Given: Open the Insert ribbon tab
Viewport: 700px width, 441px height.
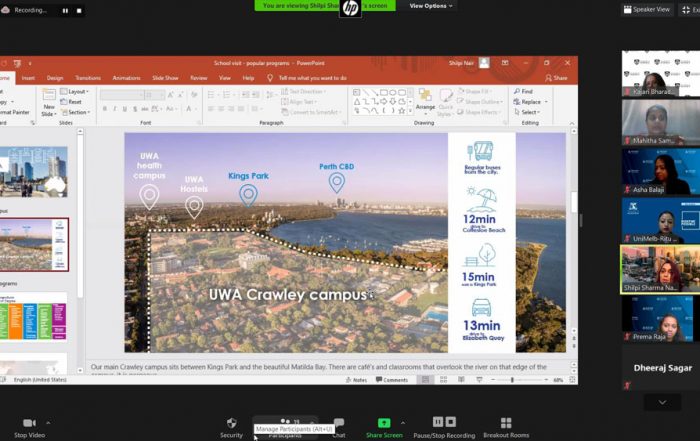Looking at the screenshot, I should coord(28,78).
